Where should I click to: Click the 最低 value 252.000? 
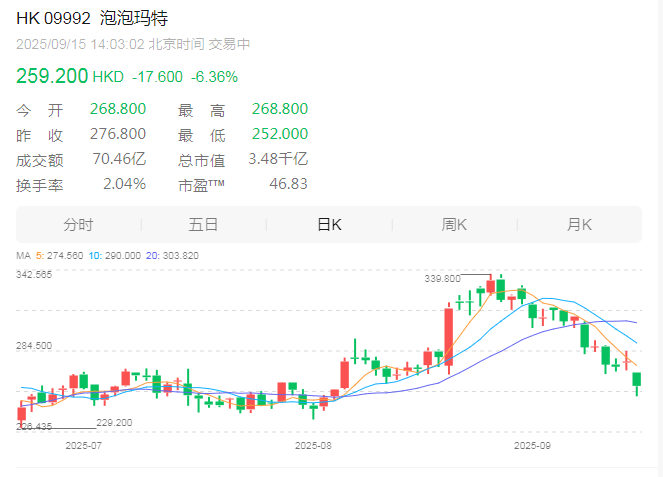(280, 134)
